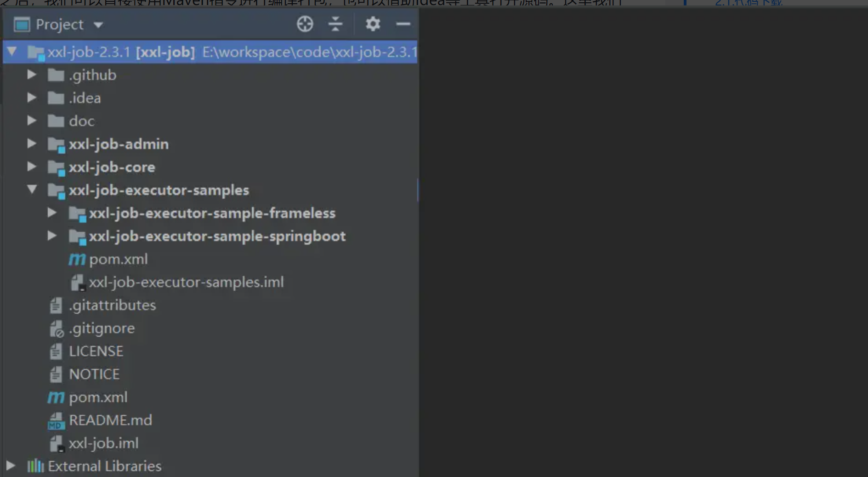Select the .gitattributes file name

click(112, 305)
